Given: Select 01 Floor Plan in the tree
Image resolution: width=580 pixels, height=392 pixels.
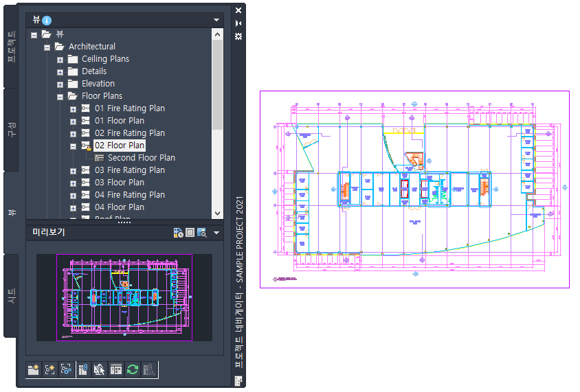Looking at the screenshot, I should pos(119,121).
